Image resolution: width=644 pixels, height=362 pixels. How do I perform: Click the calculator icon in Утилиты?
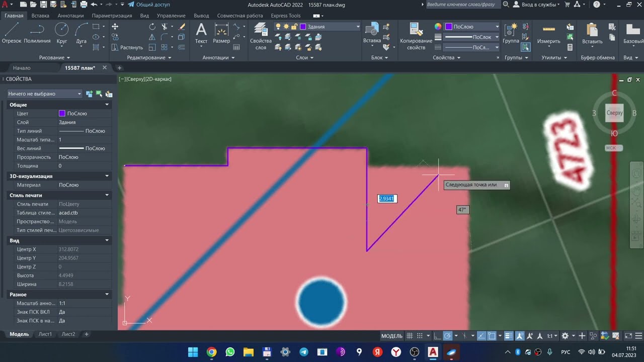pyautogui.click(x=570, y=47)
